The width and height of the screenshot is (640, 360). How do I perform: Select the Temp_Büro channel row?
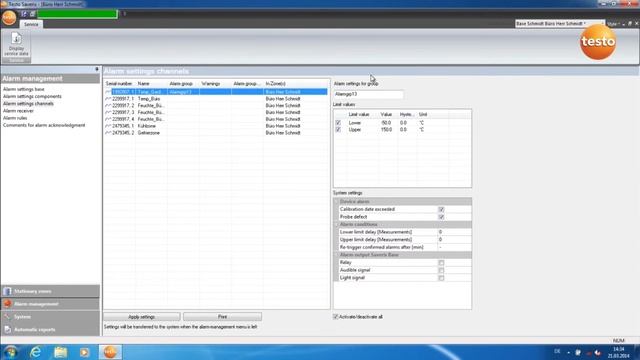click(216, 99)
